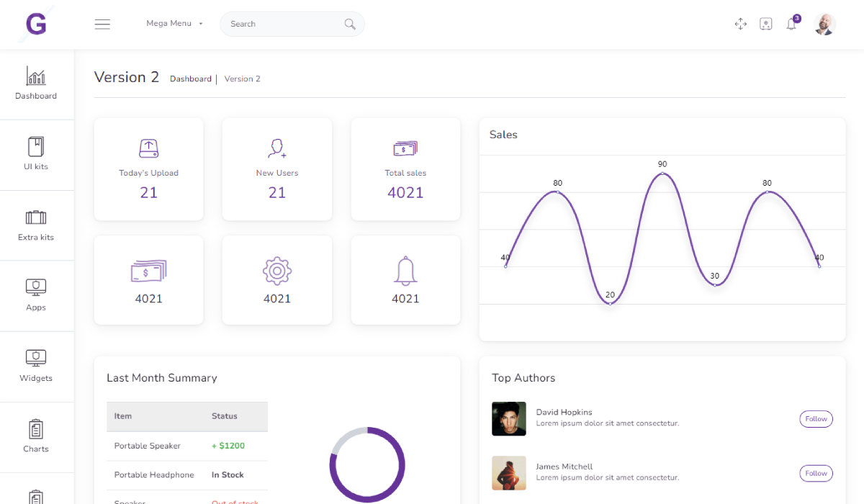
Task: Follow James Mitchell
Action: (816, 473)
